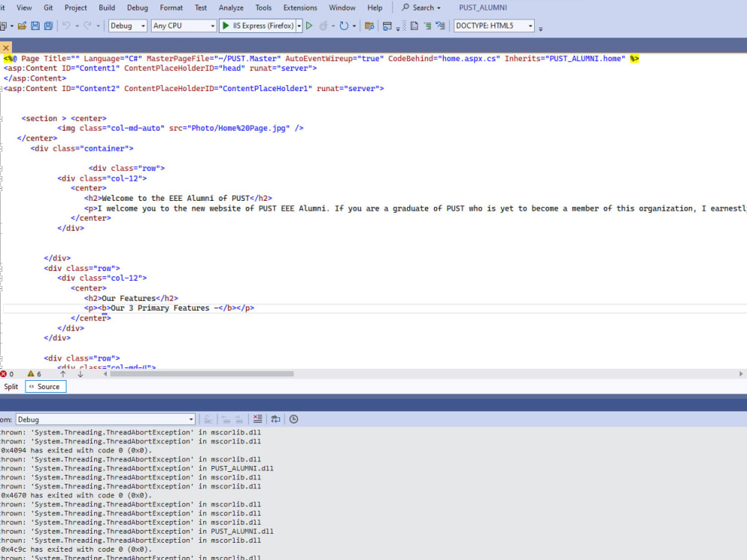Open the Debug configuration dropdown
Image resolution: width=747 pixels, height=560 pixels.
[128, 25]
